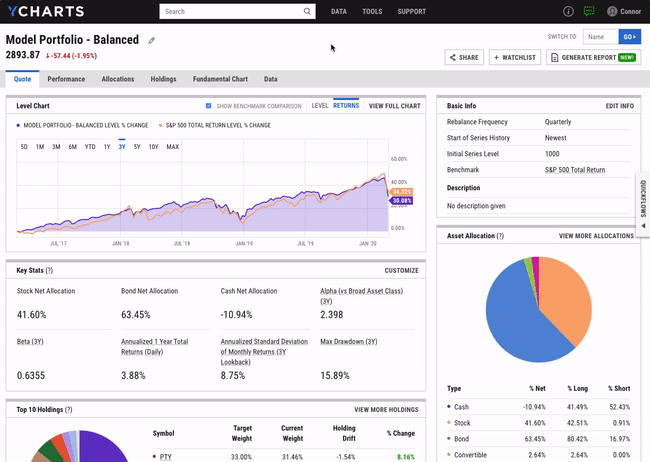Image resolution: width=650 pixels, height=462 pixels.
Task: Click the Stock row in allocation table
Action: (x=538, y=423)
